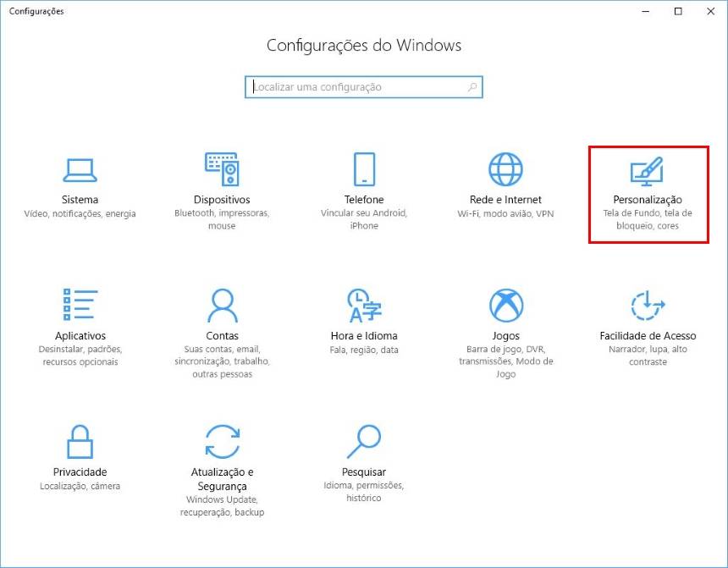Open the Facilidade de Acesso icon
Screen dimensions: 728x568
point(648,305)
